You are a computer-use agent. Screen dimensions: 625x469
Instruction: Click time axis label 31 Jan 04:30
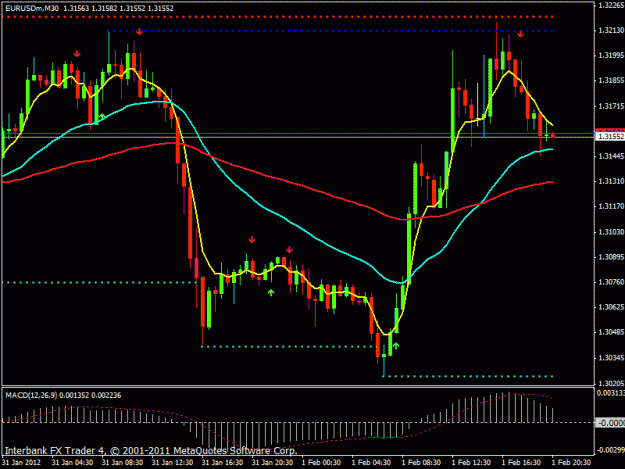click(72, 462)
